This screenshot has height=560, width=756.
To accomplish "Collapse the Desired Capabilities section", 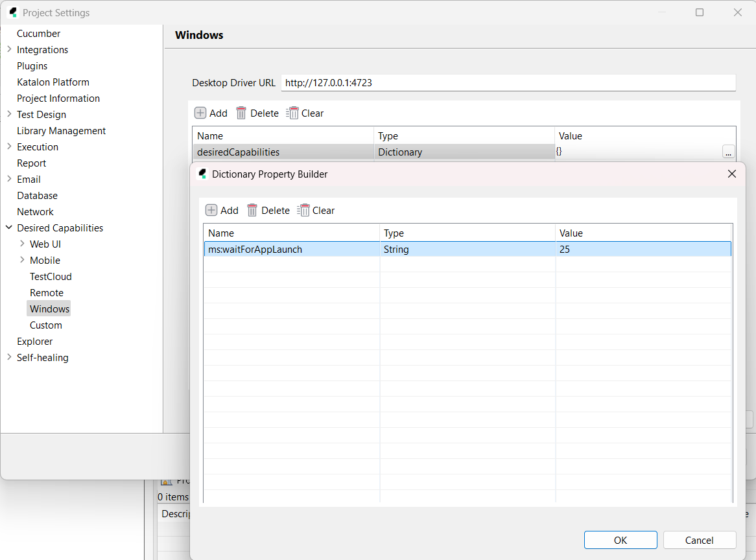I will pyautogui.click(x=8, y=227).
